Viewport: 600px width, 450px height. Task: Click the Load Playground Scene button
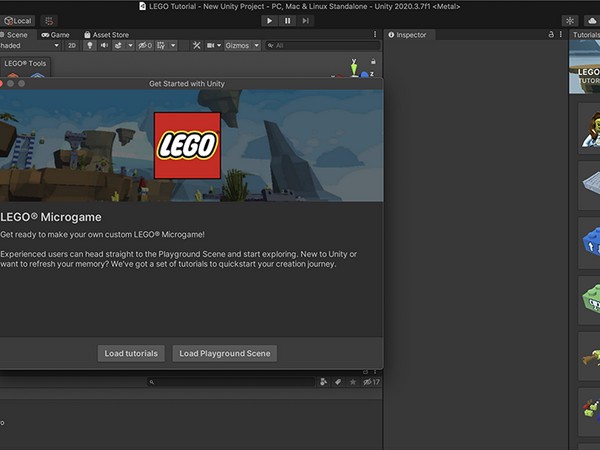pyautogui.click(x=225, y=353)
